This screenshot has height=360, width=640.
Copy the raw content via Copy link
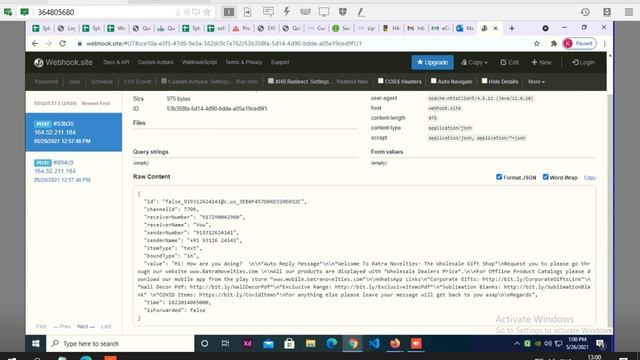click(589, 178)
